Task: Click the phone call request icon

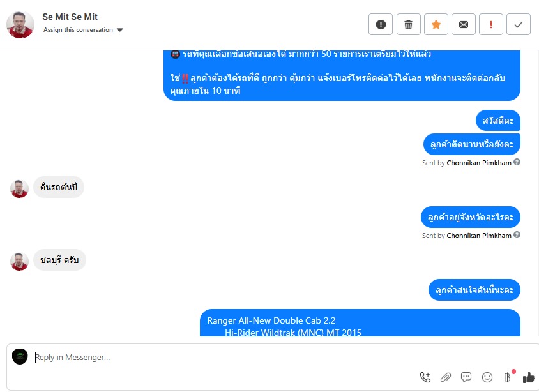Action: pyautogui.click(x=425, y=377)
